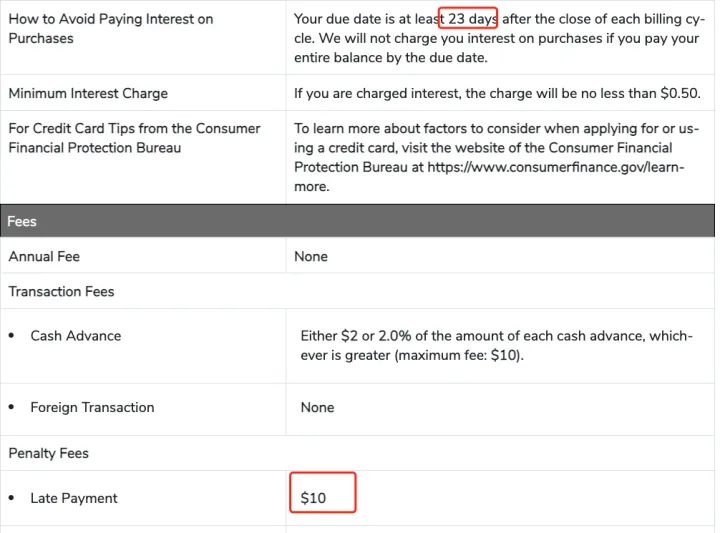The height and width of the screenshot is (533, 720).
Task: Click the bullet beside Foreign Transaction
Action: click(11, 407)
